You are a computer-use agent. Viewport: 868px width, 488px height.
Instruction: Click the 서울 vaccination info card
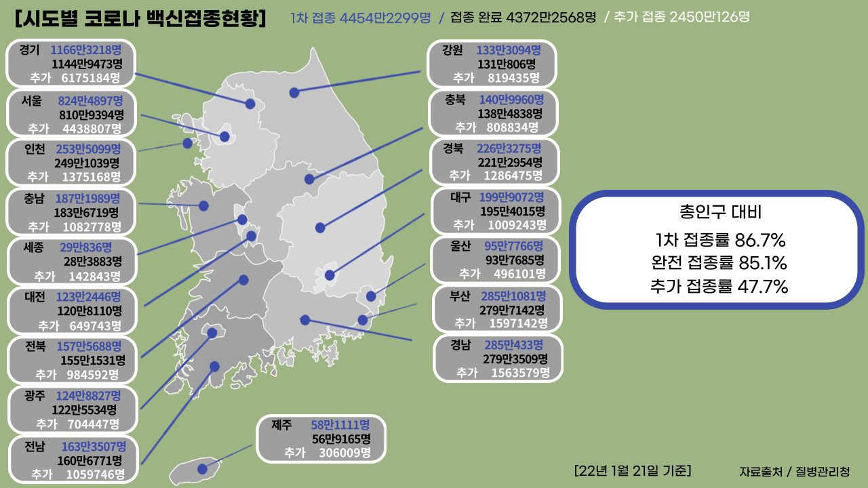pos(71,114)
